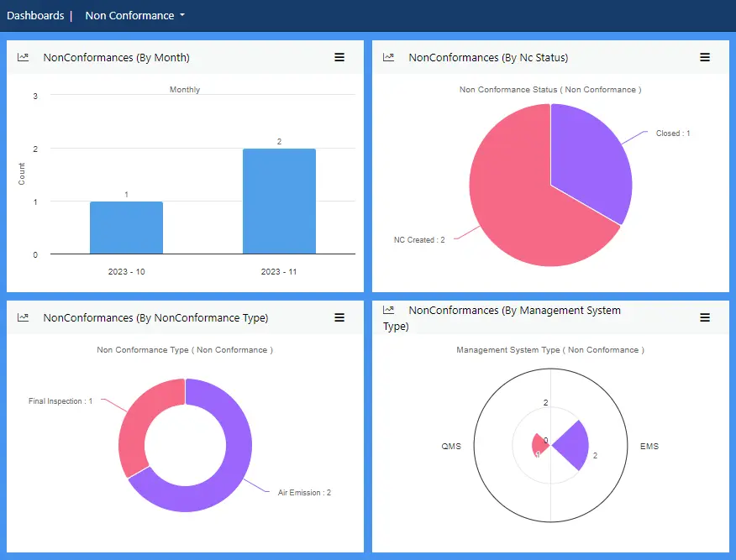The height and width of the screenshot is (560, 736).
Task: Select the pink Final Inspection donut segment
Action: pyautogui.click(x=143, y=424)
